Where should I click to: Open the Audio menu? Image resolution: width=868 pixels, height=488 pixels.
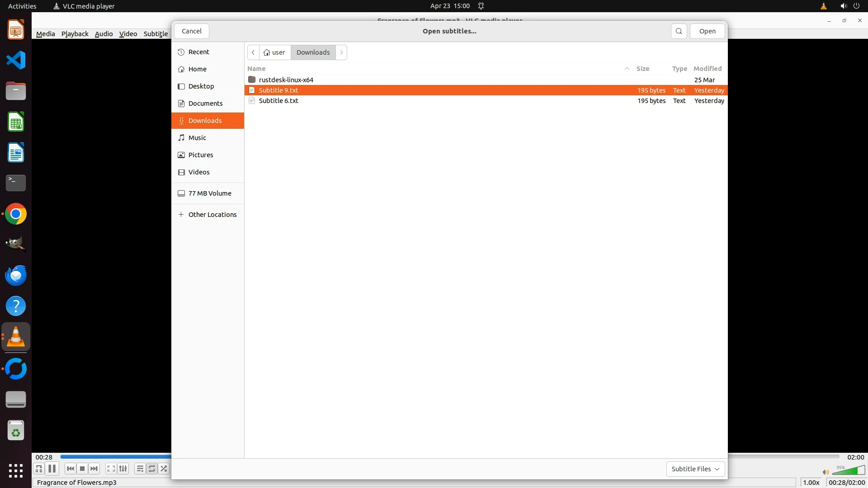pos(104,34)
